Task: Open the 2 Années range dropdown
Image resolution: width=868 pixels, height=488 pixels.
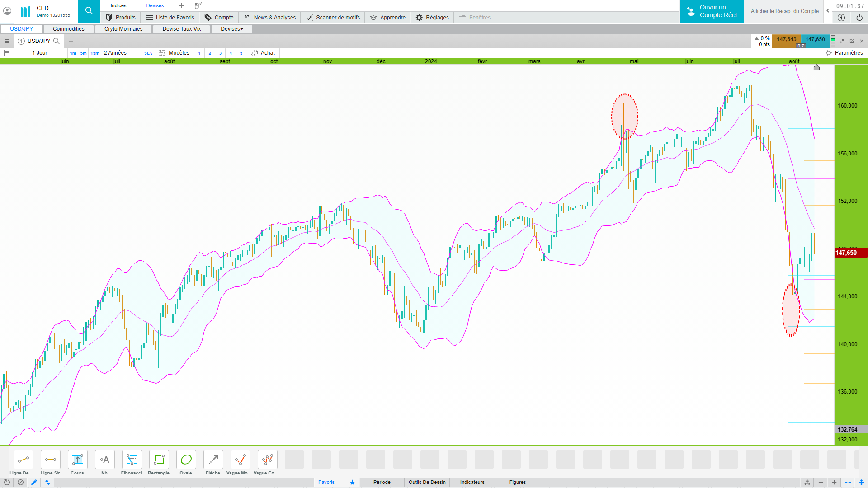Action: pyautogui.click(x=115, y=53)
